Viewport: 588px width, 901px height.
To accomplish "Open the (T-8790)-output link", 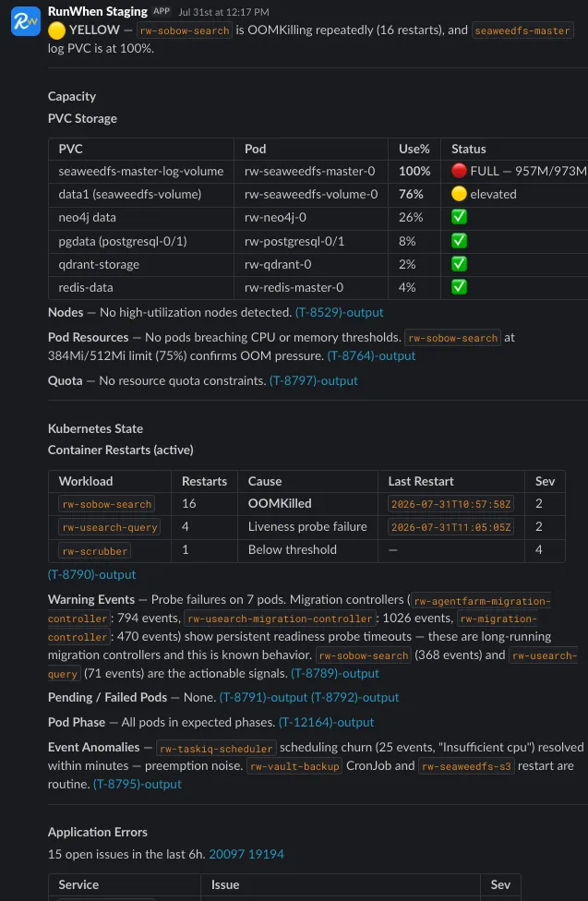I will [x=92, y=574].
